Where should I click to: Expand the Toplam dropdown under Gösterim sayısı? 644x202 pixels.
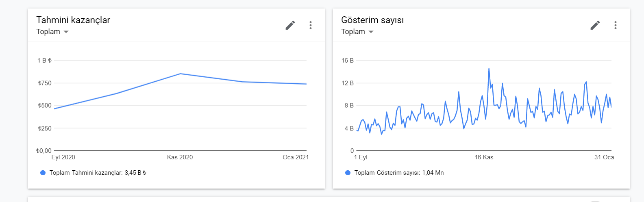coord(357,32)
